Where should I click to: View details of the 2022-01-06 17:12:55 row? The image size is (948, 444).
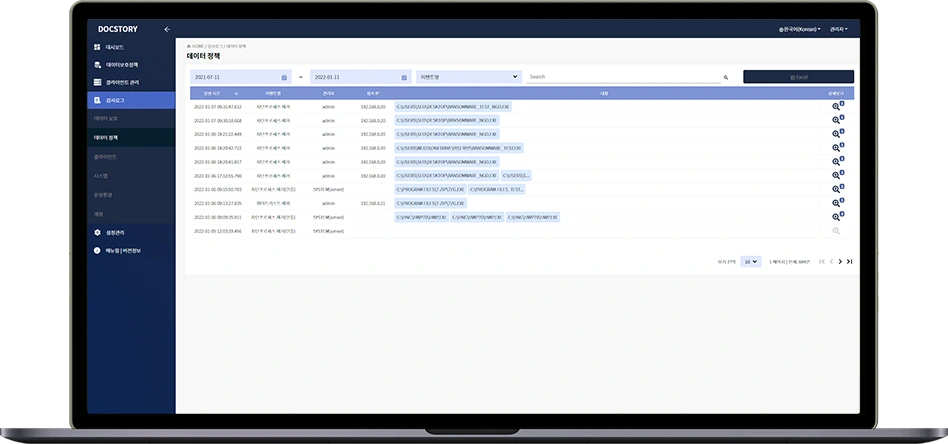click(x=837, y=175)
